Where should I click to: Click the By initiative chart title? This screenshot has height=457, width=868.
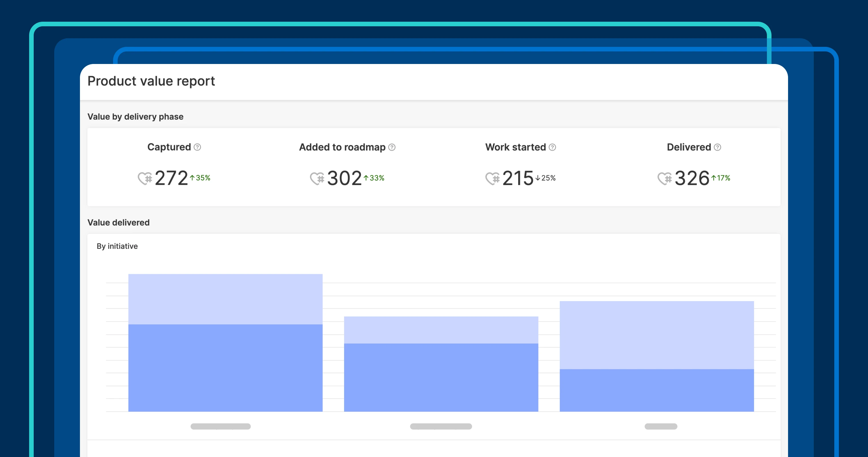coord(117,246)
